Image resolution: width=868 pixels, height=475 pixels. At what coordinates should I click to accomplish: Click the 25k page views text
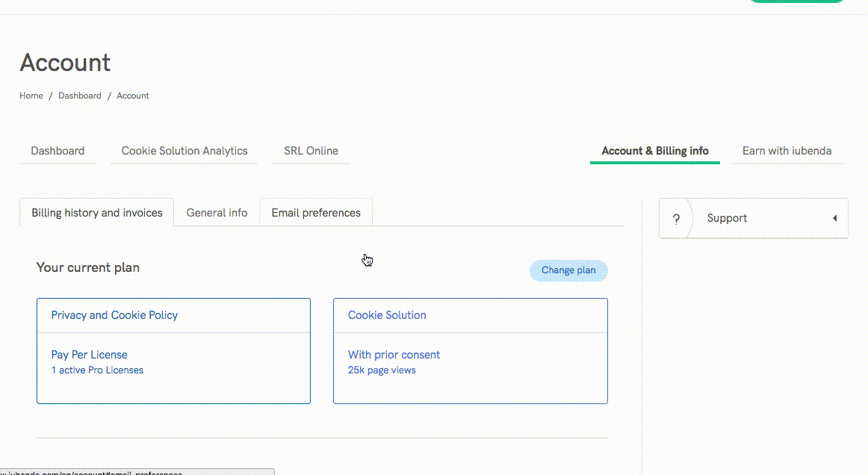click(382, 370)
